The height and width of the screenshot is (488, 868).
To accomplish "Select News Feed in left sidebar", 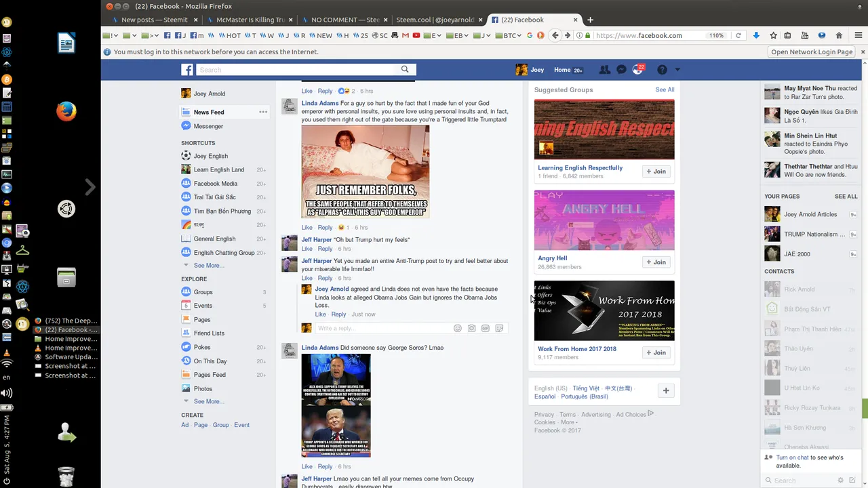I will (x=209, y=112).
